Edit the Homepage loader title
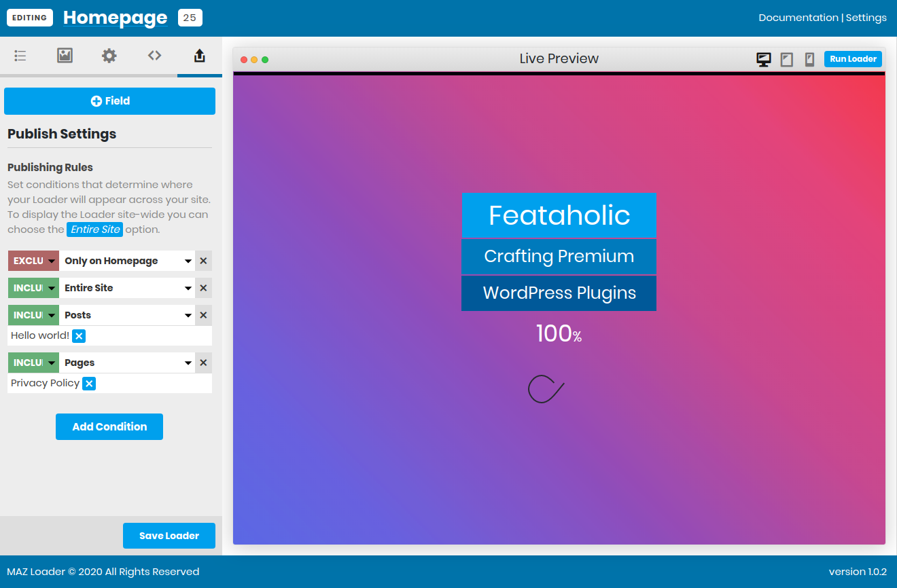This screenshot has width=897, height=588. click(116, 18)
